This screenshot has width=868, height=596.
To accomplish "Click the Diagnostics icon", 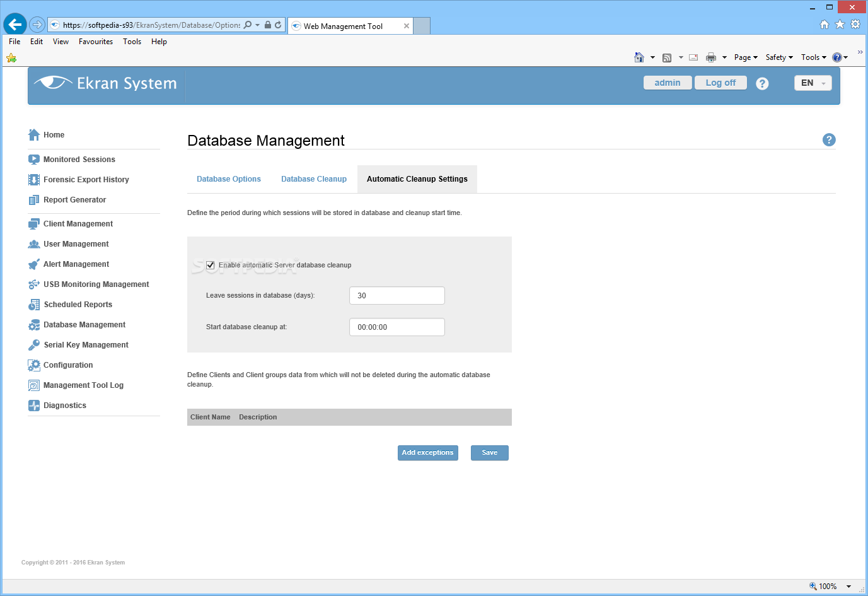I will tap(34, 406).
